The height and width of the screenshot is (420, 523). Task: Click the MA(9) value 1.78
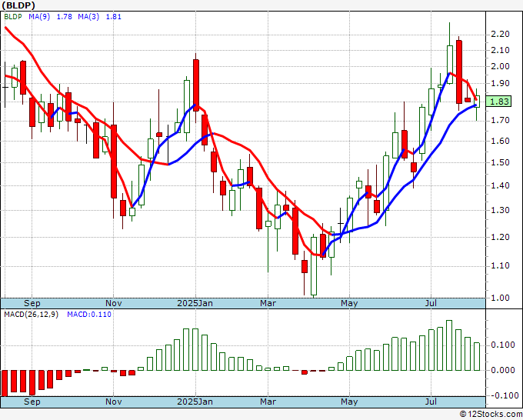(x=64, y=17)
